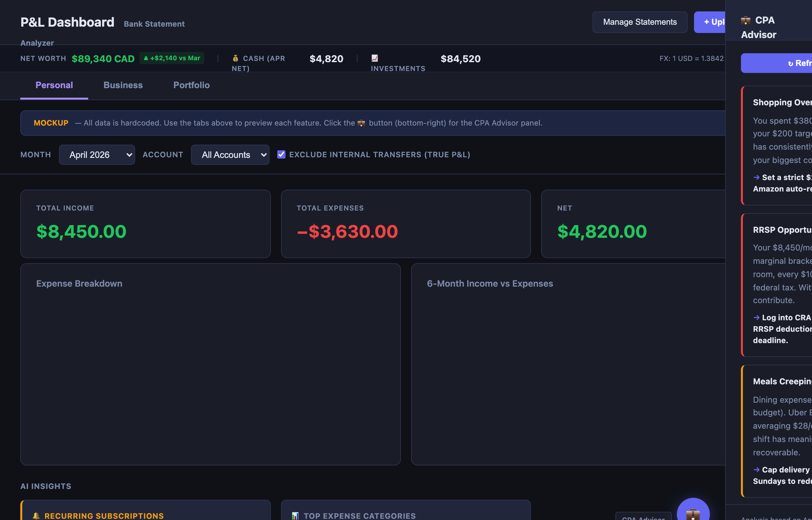The height and width of the screenshot is (520, 812).
Task: Click the RRSP Opportunity advisor card heading
Action: coord(782,230)
